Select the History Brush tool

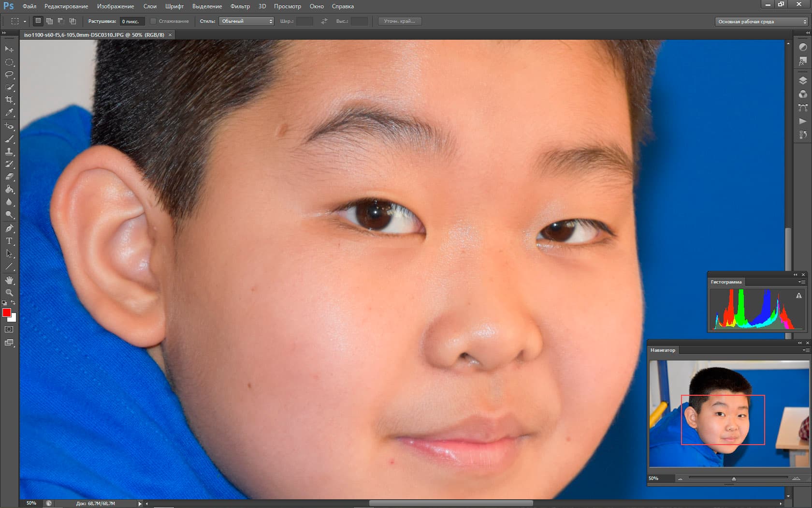coord(9,164)
